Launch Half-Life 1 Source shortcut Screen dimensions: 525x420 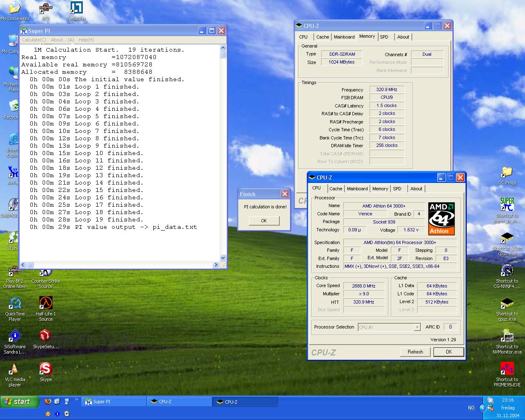click(x=46, y=310)
